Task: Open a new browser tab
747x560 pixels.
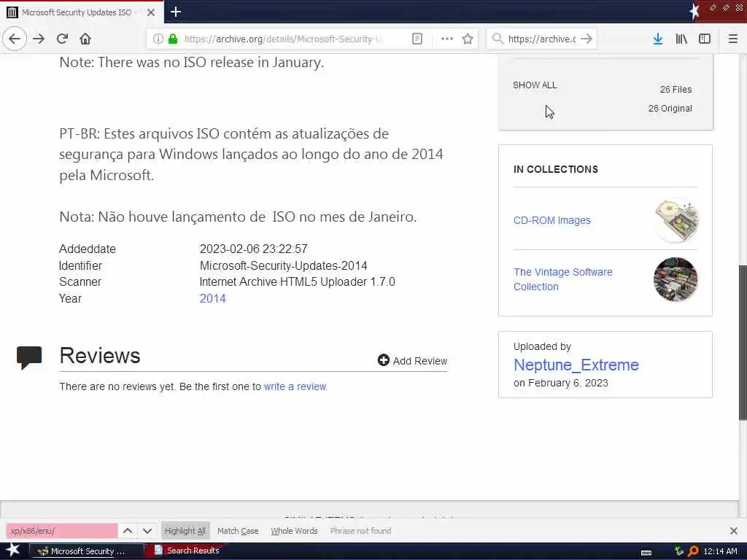Action: pos(175,12)
